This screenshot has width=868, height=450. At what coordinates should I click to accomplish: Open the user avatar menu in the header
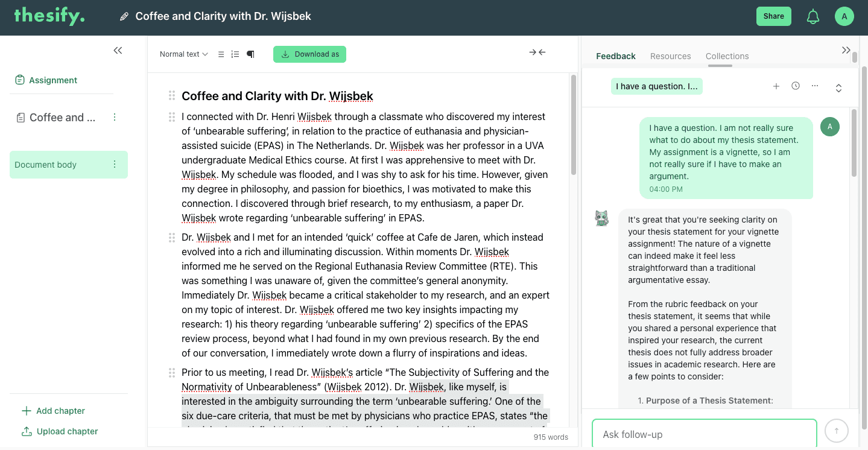tap(844, 16)
